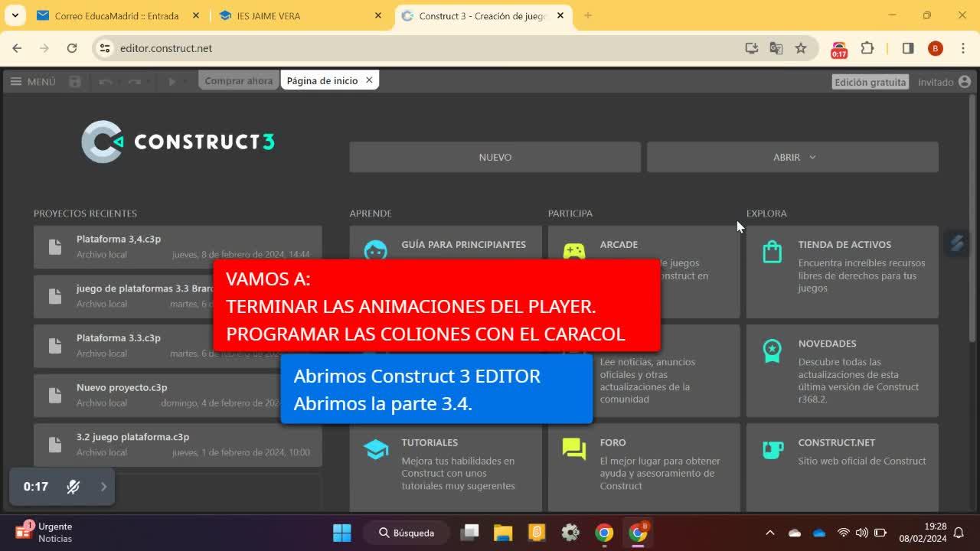This screenshot has width=980, height=551.
Task: Expand the recorder widget chevron
Action: (103, 487)
